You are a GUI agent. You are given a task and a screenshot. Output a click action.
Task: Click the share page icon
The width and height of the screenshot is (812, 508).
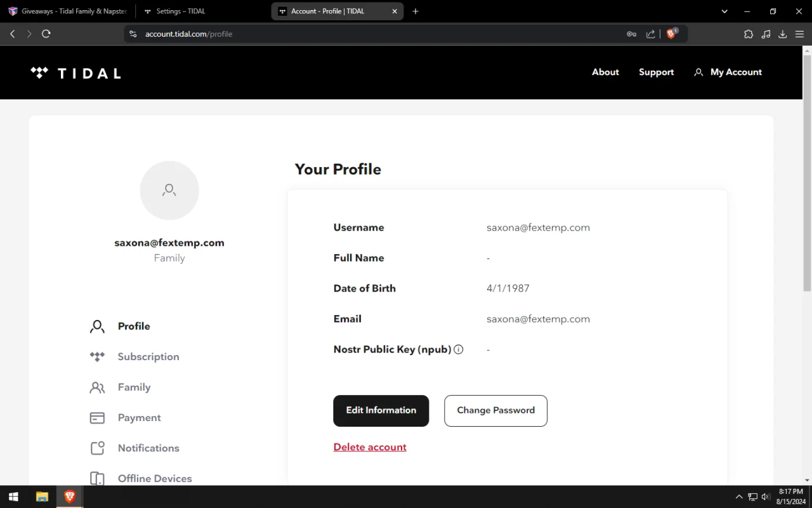(x=650, y=34)
